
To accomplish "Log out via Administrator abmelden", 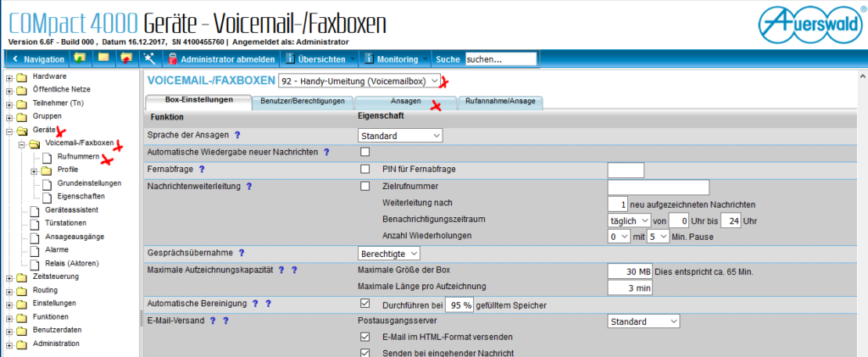I will point(221,59).
